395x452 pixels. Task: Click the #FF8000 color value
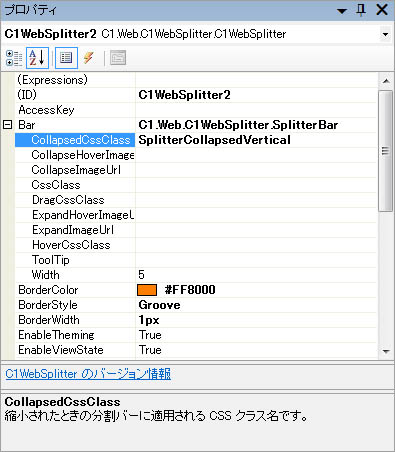tap(190, 290)
